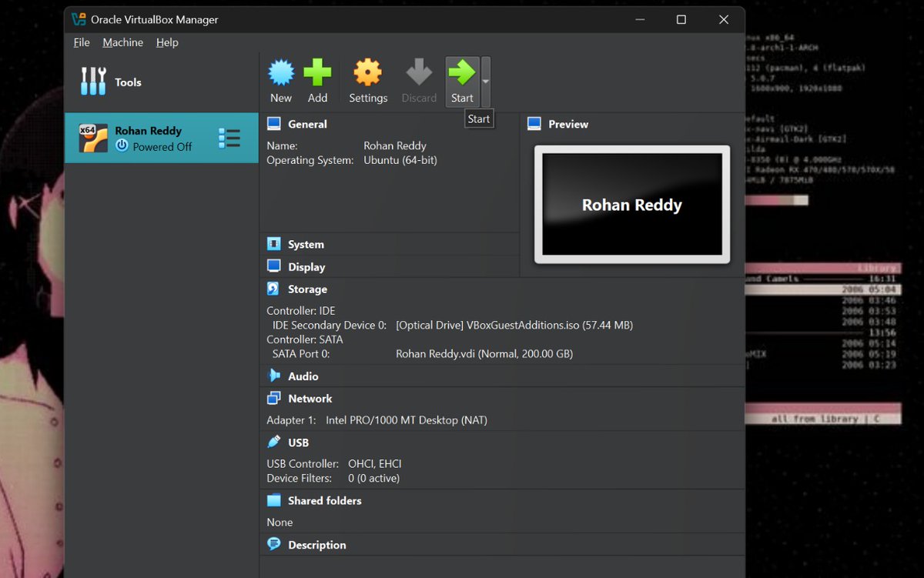Open the General section header link

tap(307, 124)
